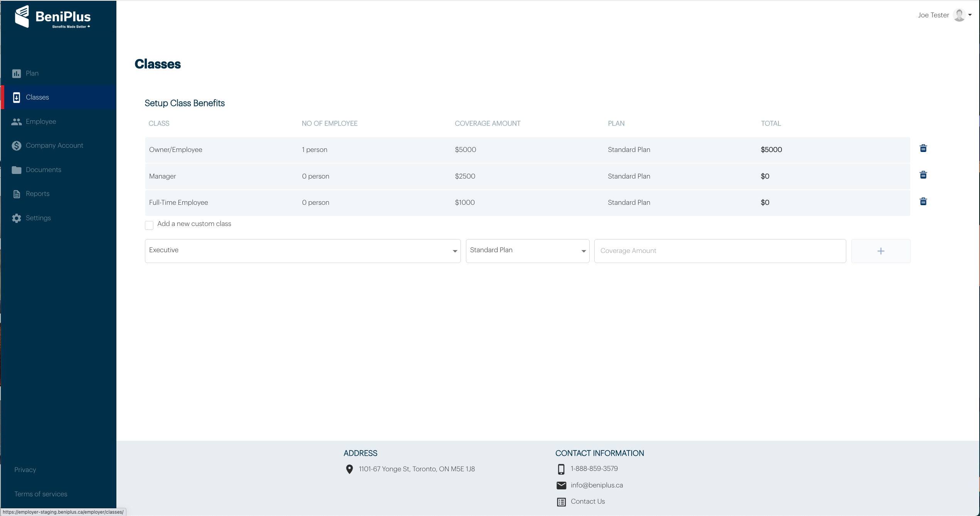
Task: Click the CLASS column header
Action: pos(159,123)
